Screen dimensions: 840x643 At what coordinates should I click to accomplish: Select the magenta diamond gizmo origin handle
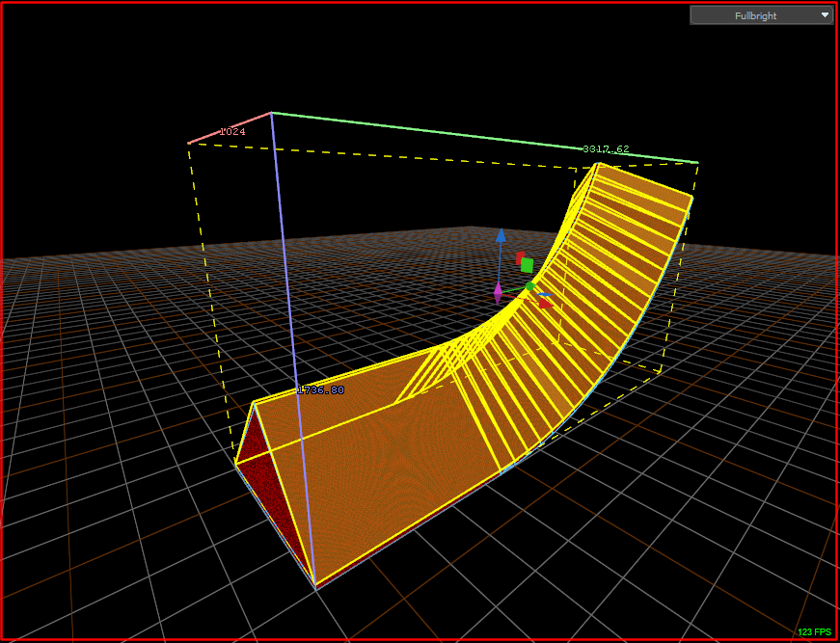[x=498, y=293]
